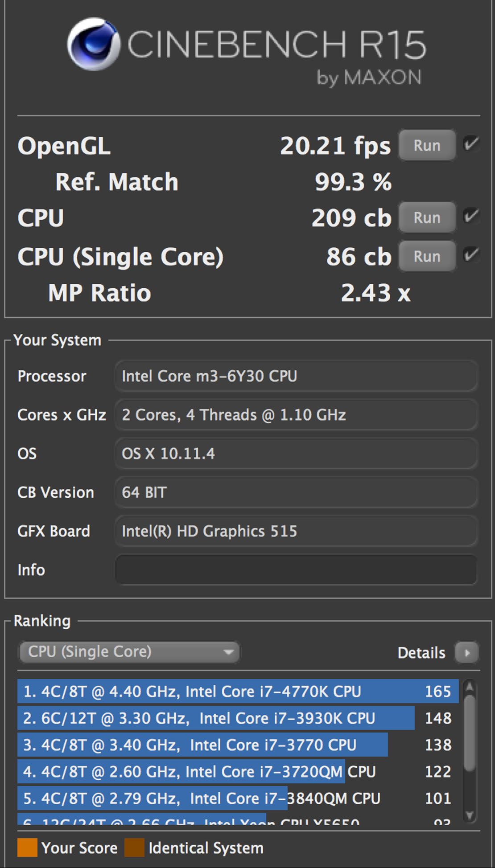
Task: Toggle the OpenGL test checkbox
Action: (x=471, y=144)
